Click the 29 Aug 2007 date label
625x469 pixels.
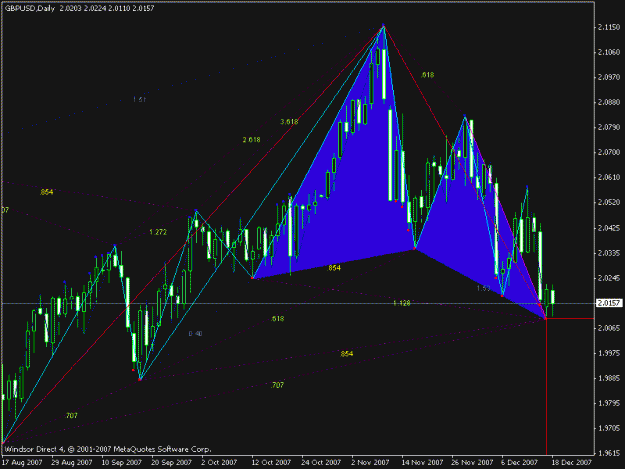(x=72, y=462)
